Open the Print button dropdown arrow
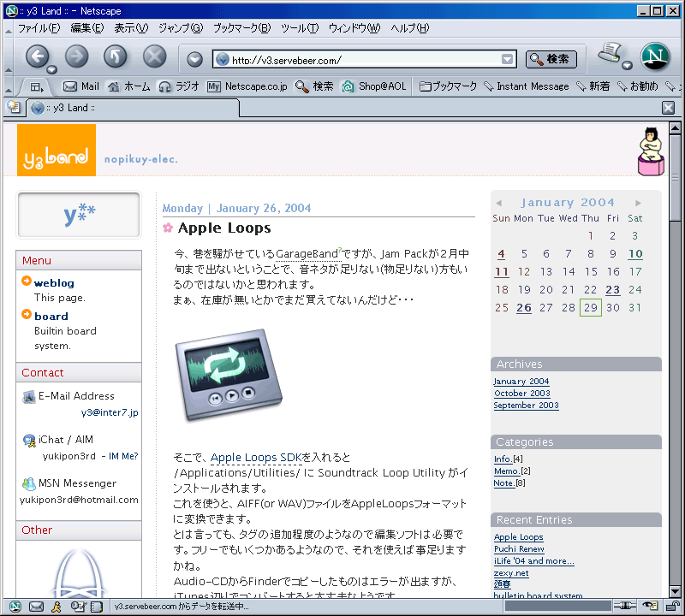Image resolution: width=685 pixels, height=616 pixels. click(628, 66)
